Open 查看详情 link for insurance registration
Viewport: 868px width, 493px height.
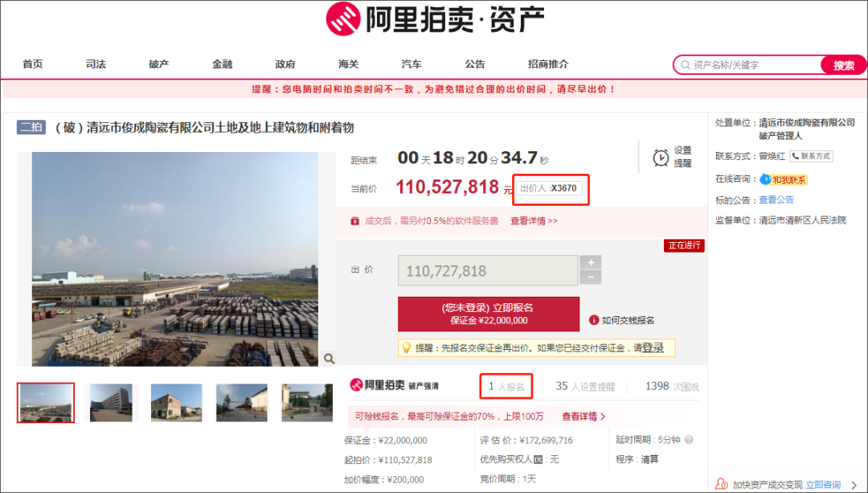click(583, 417)
